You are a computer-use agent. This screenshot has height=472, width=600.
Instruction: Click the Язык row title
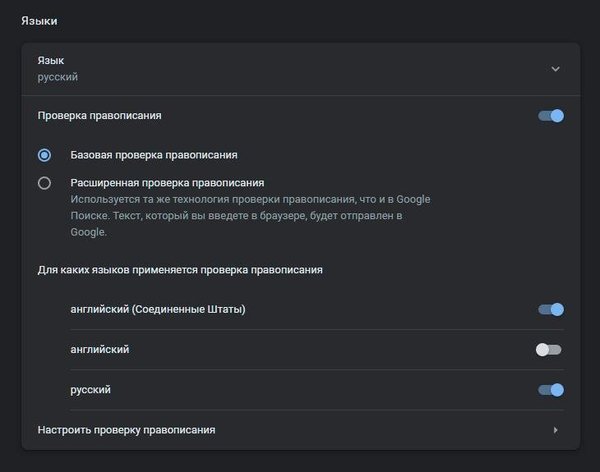pyautogui.click(x=51, y=61)
